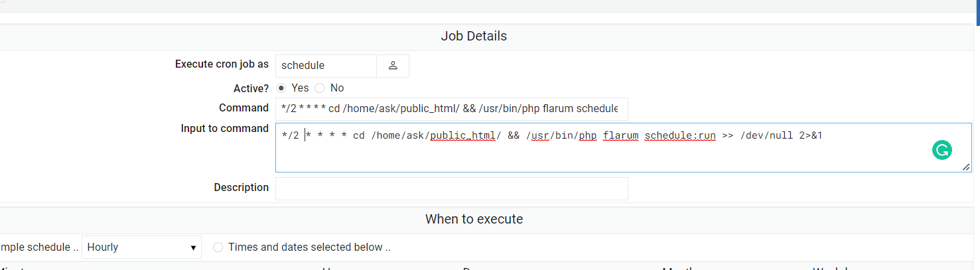Click the 'Yes' label next to Active
The height and width of the screenshot is (270, 980).
pos(300,88)
